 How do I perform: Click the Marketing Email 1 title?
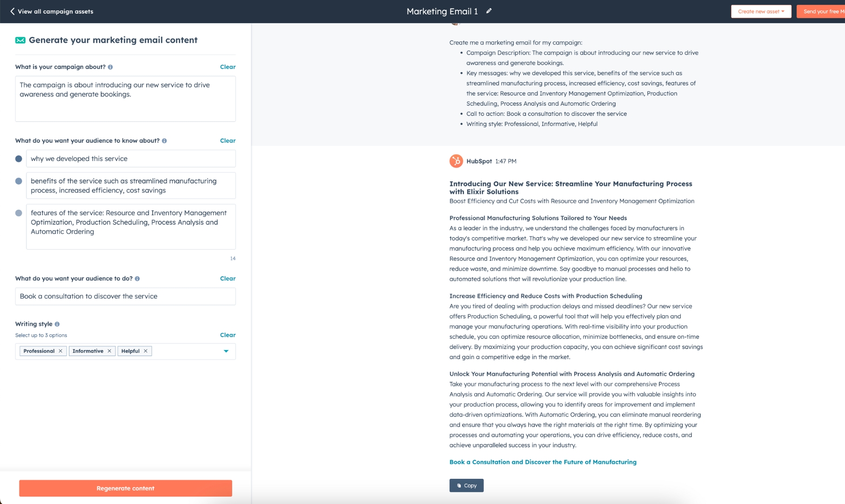[x=442, y=11]
